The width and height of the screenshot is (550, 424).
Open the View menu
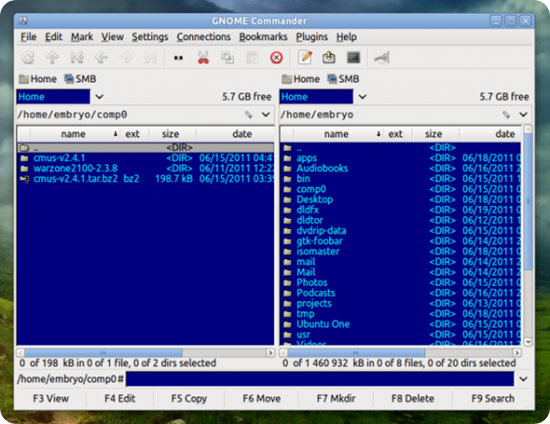[x=113, y=37]
